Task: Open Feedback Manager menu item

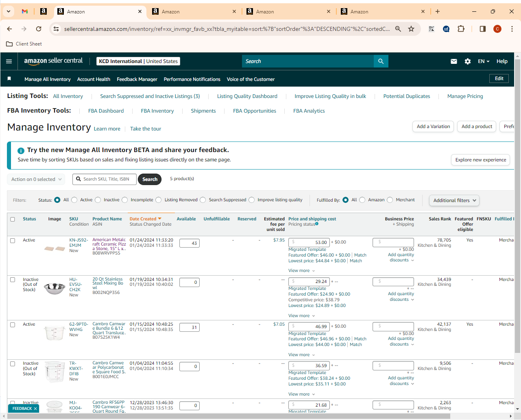Action: click(x=137, y=79)
